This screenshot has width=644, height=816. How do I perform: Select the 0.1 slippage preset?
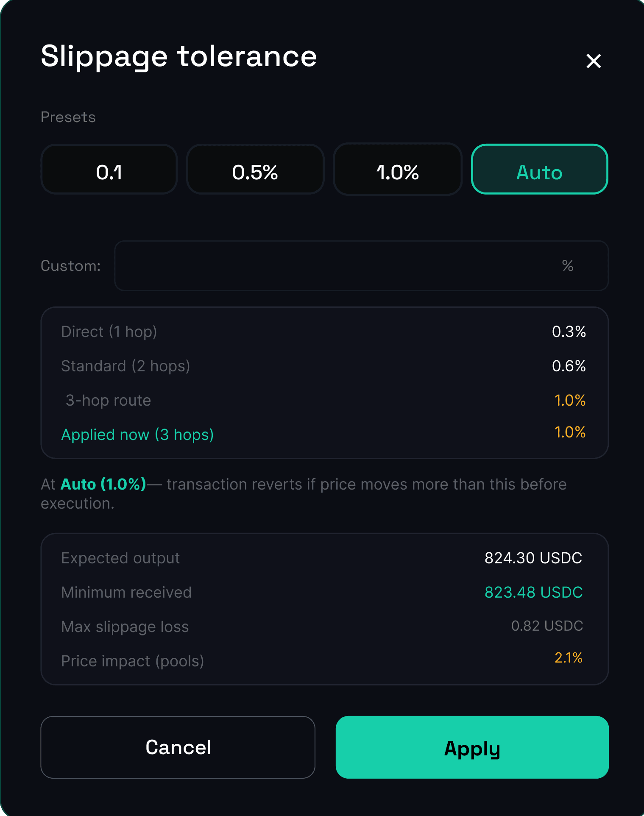pos(109,170)
